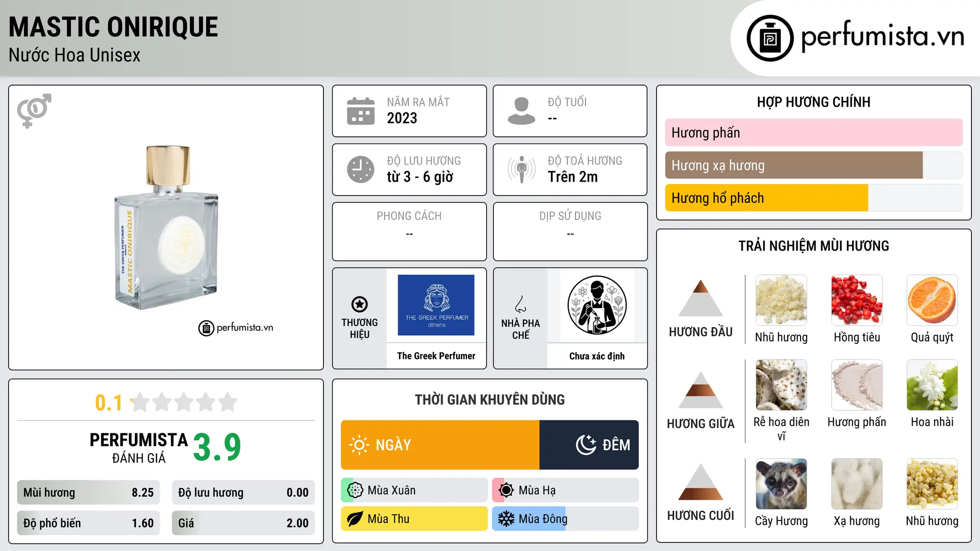980x551 pixels.
Task: Click the Hương giữa pyramid icon
Action: [701, 390]
